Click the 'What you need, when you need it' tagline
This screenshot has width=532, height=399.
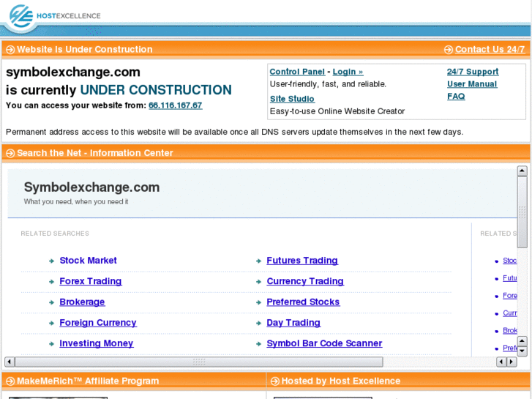pos(76,202)
